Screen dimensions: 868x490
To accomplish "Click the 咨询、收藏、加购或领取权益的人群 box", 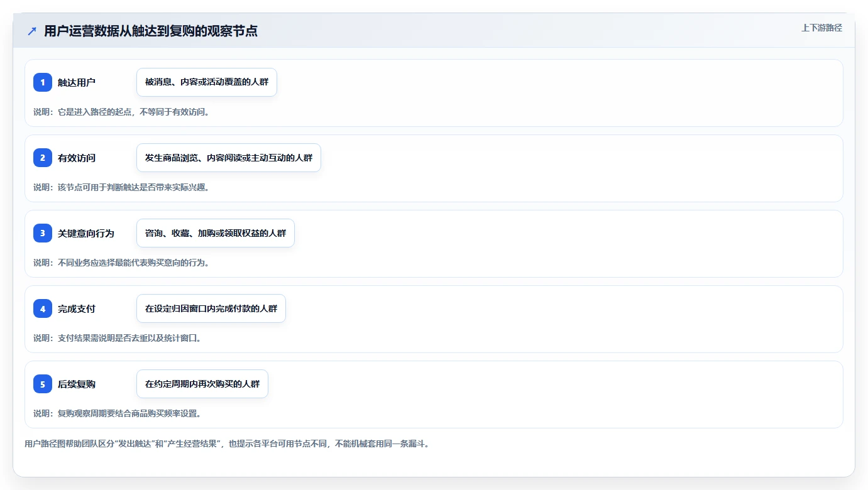I will [216, 233].
